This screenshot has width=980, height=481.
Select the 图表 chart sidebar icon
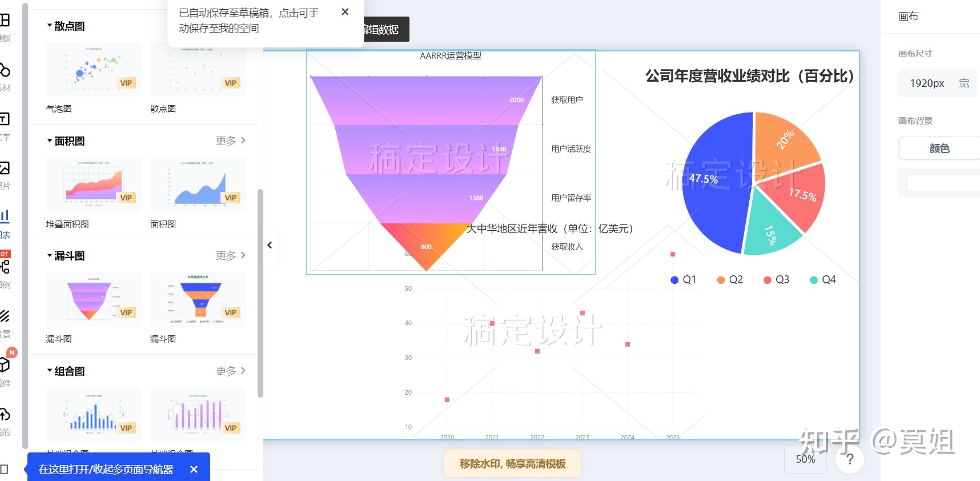pyautogui.click(x=5, y=216)
